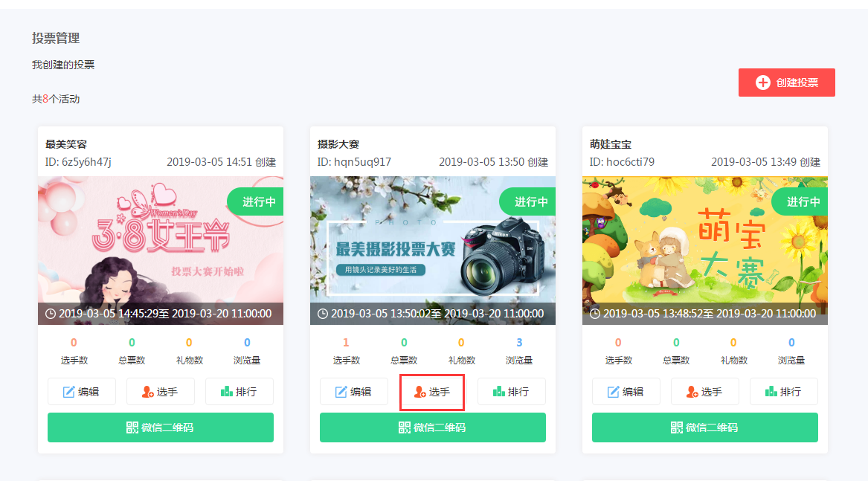The height and width of the screenshot is (481, 868).
Task: Click the 选手数 count of 摄影大赛
Action: coord(346,343)
